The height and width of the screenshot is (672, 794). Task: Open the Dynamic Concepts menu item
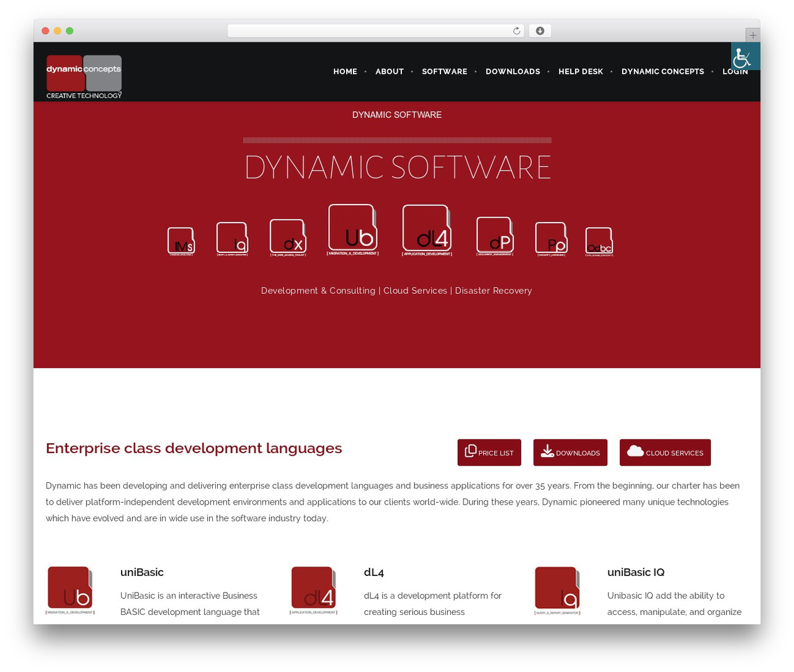click(x=662, y=72)
